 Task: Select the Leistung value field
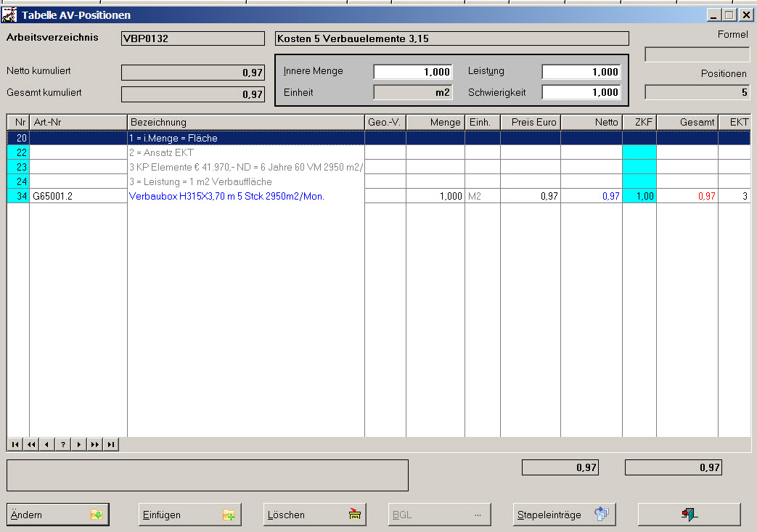click(581, 72)
